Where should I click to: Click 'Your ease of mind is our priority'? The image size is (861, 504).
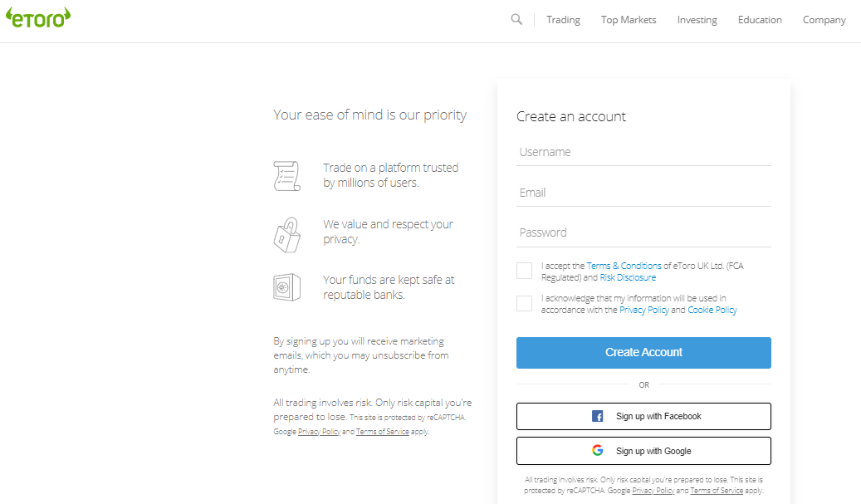[370, 115]
